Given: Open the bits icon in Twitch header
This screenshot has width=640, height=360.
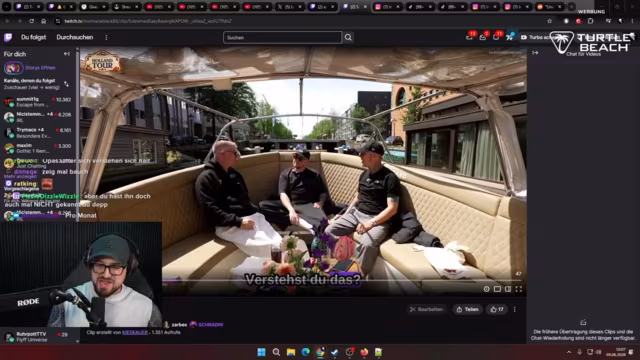Looking at the screenshot, I should pyautogui.click(x=509, y=37).
